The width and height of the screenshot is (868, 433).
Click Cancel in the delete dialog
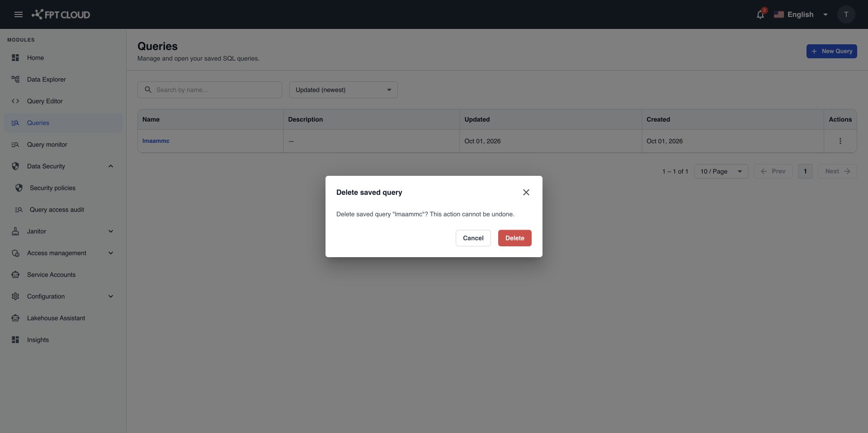point(473,238)
